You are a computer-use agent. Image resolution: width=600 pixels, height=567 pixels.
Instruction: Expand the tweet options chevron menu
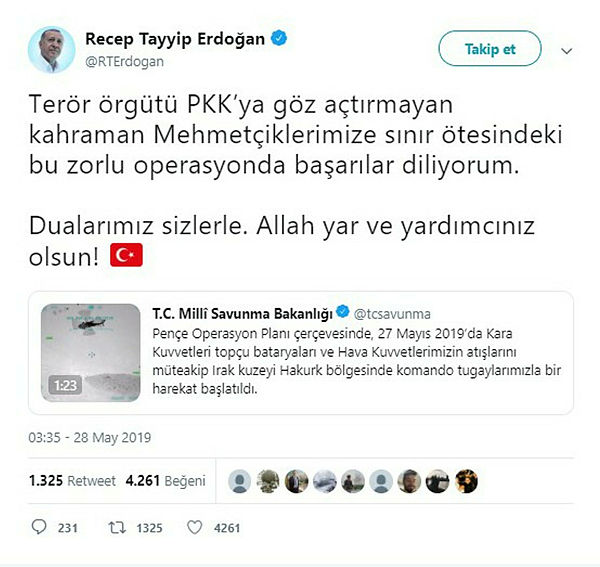[x=566, y=51]
